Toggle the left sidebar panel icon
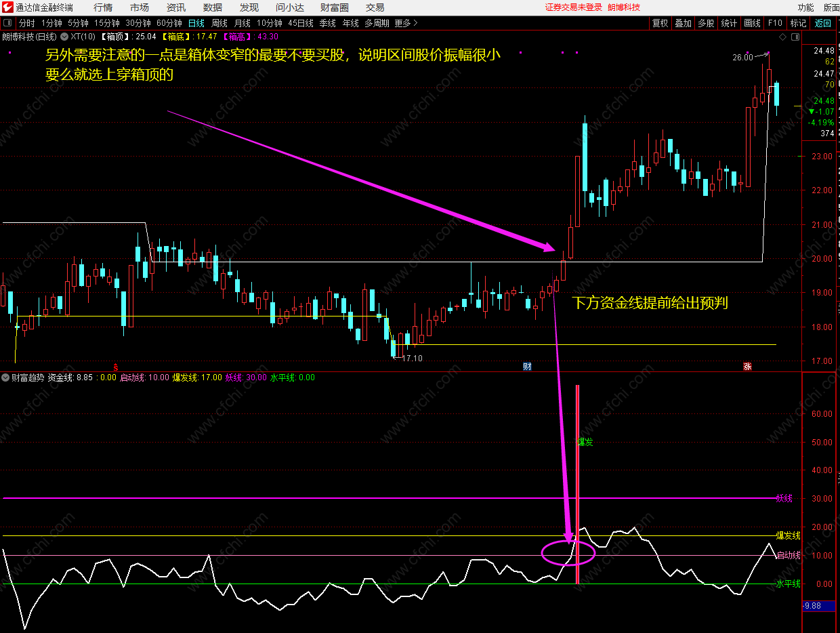This screenshot has height=633, width=840. [7, 23]
